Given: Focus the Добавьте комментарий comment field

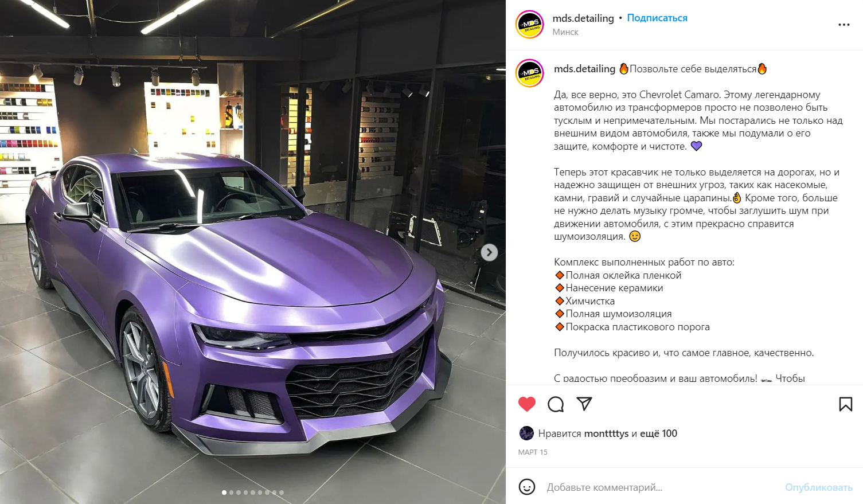Looking at the screenshot, I should click(x=662, y=487).
